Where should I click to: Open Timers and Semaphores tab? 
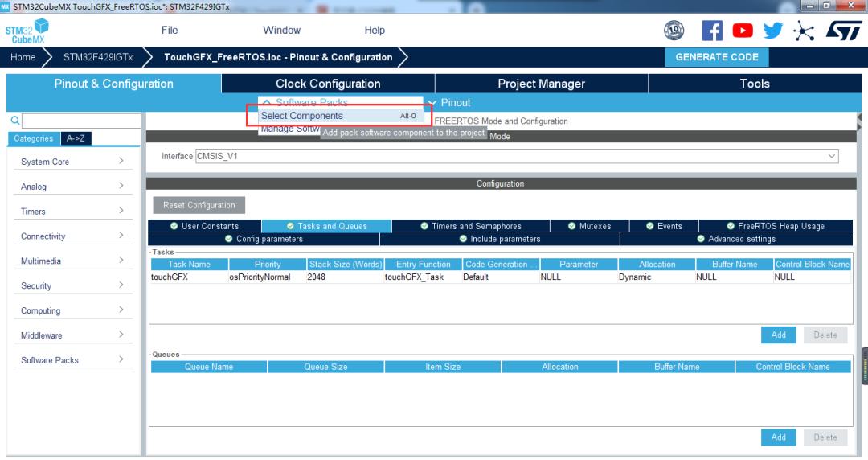(470, 226)
